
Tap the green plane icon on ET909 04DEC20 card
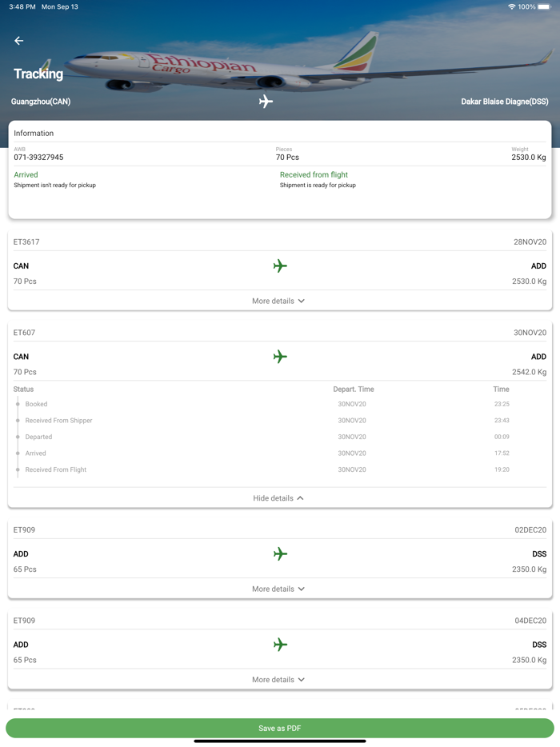(x=280, y=645)
